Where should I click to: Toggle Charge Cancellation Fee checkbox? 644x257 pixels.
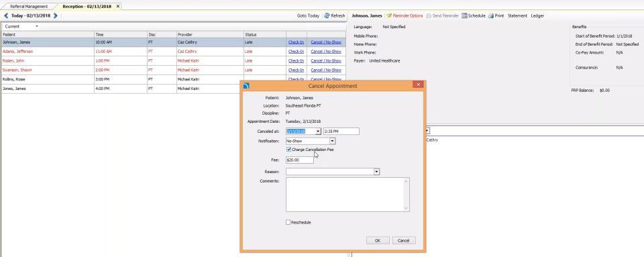click(288, 150)
